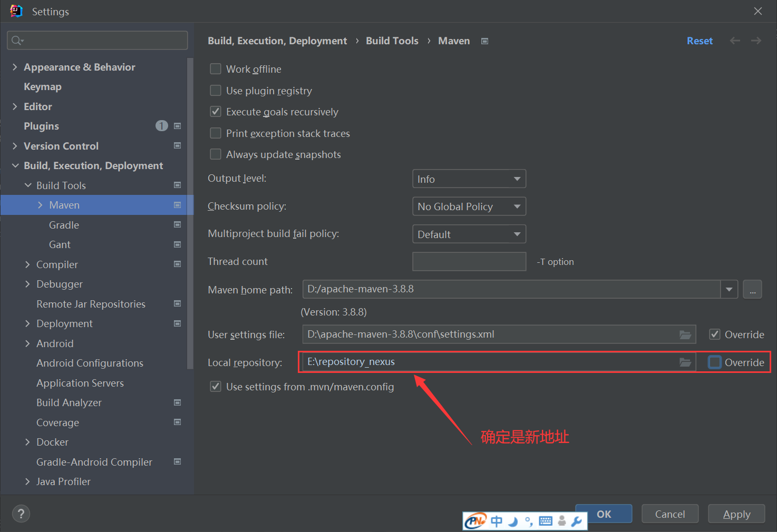
Task: Click Build Tools breadcrumb
Action: tap(392, 41)
